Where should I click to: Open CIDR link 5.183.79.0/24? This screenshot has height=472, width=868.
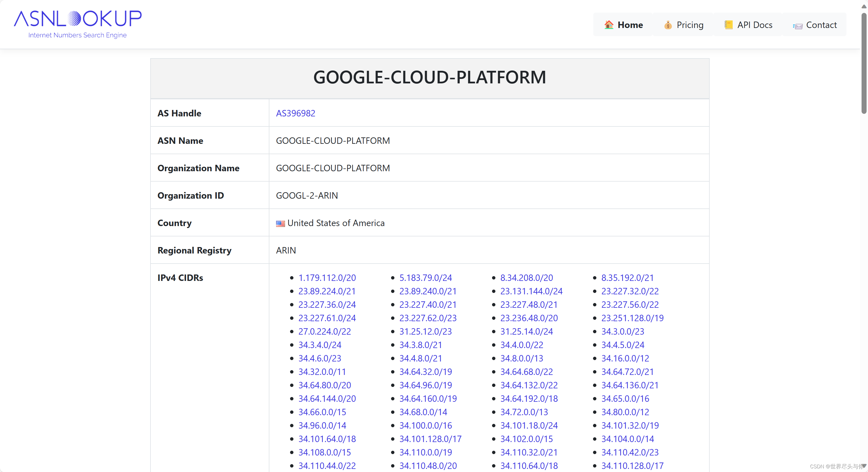425,278
